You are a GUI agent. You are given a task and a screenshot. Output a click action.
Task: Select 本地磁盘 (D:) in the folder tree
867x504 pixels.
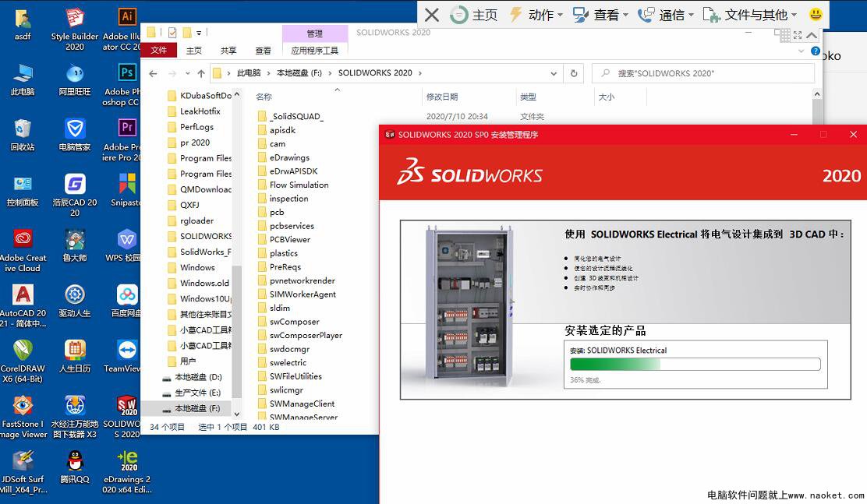pyautogui.click(x=198, y=377)
